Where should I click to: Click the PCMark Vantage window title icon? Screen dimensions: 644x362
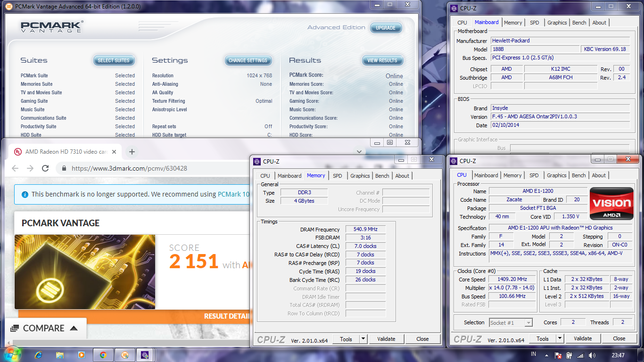9,7
